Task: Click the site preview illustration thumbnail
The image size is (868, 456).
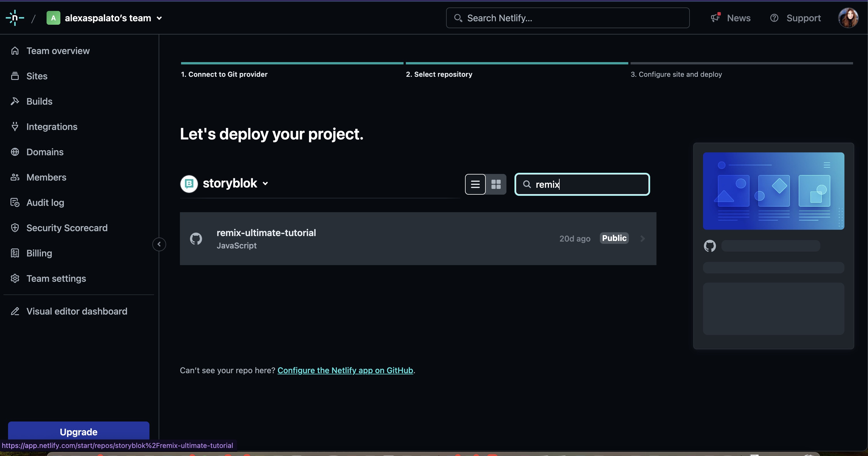Action: [773, 191]
